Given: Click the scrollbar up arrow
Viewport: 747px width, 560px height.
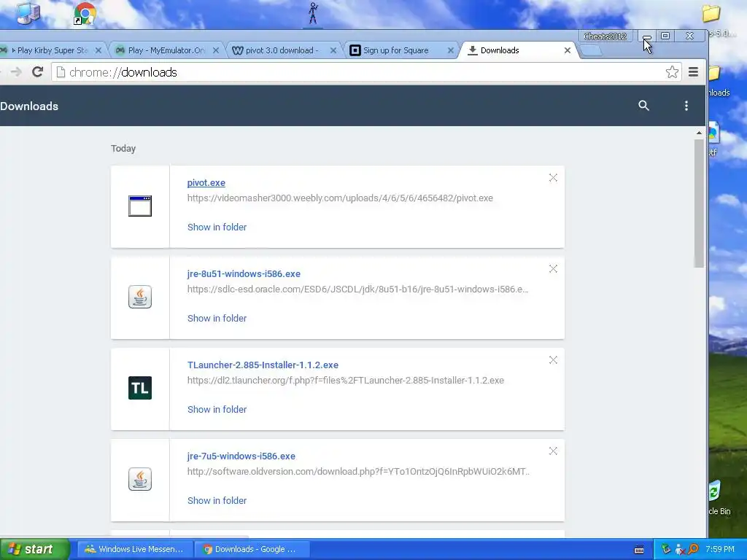Looking at the screenshot, I should [699, 133].
